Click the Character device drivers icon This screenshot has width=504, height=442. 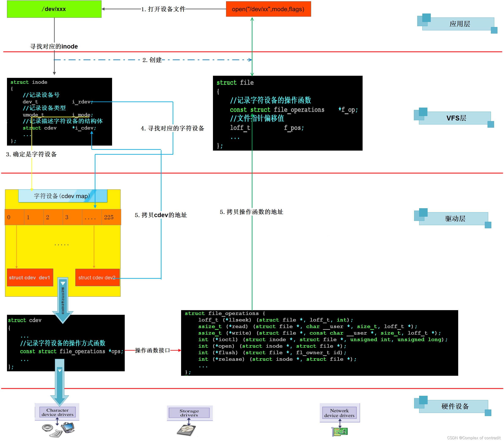tap(58, 412)
